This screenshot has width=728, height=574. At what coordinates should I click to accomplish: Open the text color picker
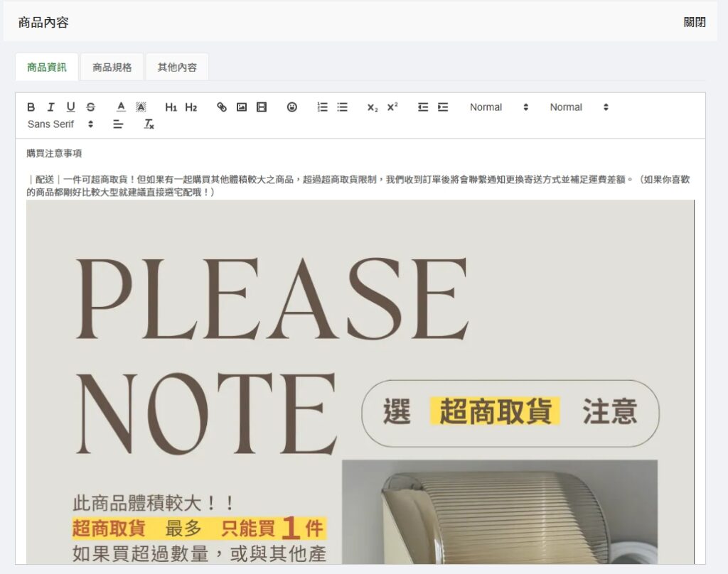tap(121, 107)
